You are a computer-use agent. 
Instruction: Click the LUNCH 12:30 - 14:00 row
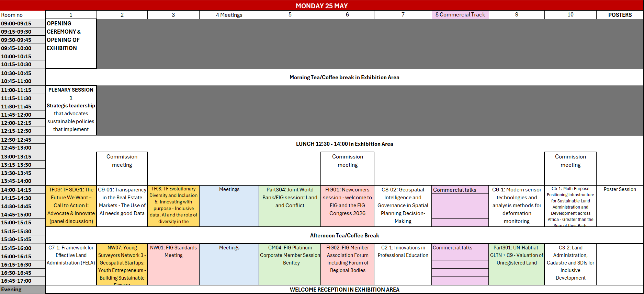(344, 144)
